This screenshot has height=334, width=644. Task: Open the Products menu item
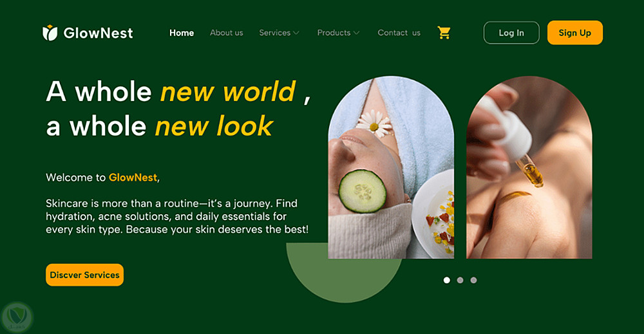pos(334,33)
